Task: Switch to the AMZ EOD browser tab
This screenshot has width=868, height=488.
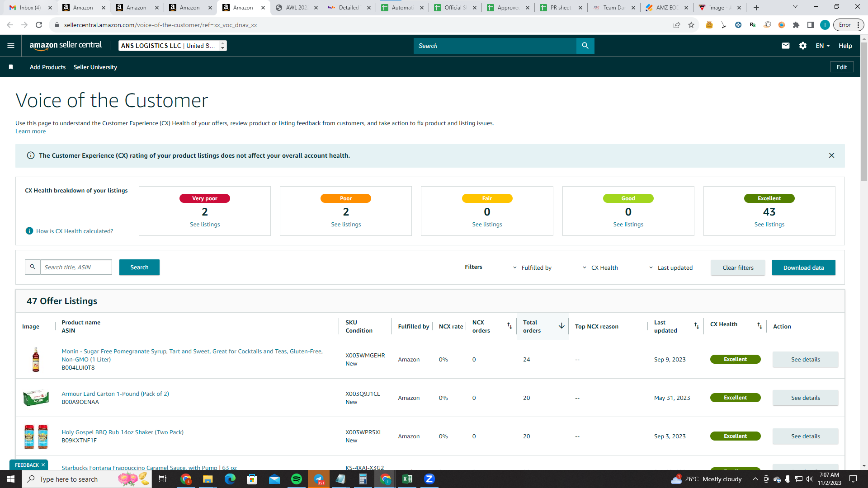Action: (667, 8)
